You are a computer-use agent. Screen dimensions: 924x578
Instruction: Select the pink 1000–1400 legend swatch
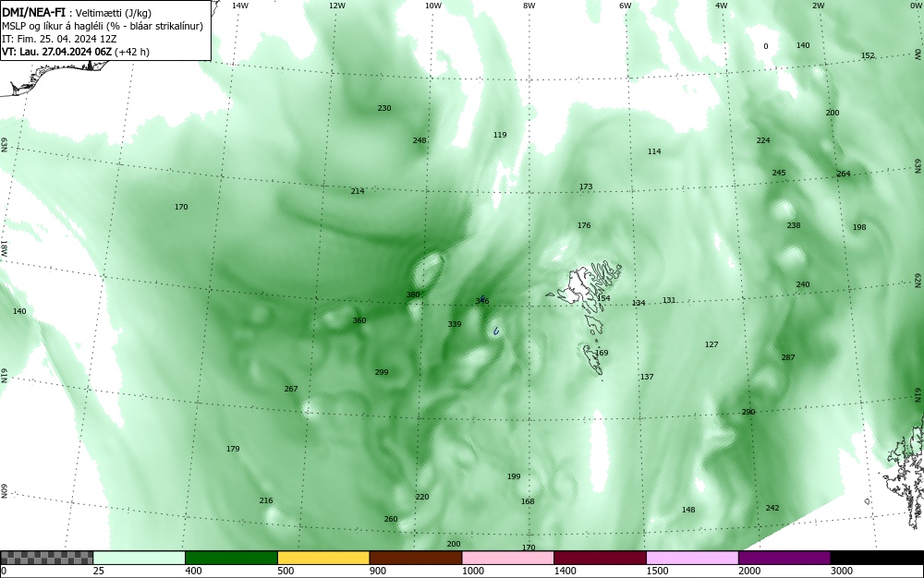point(508,558)
